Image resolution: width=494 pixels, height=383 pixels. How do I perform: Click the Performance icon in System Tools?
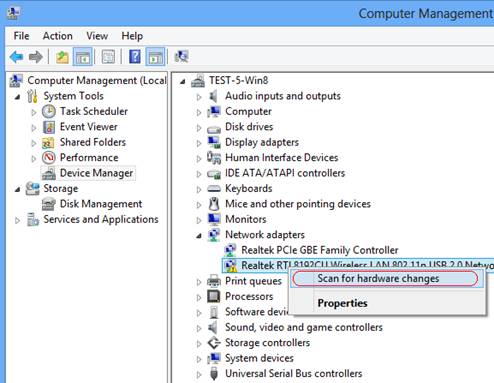point(49,157)
